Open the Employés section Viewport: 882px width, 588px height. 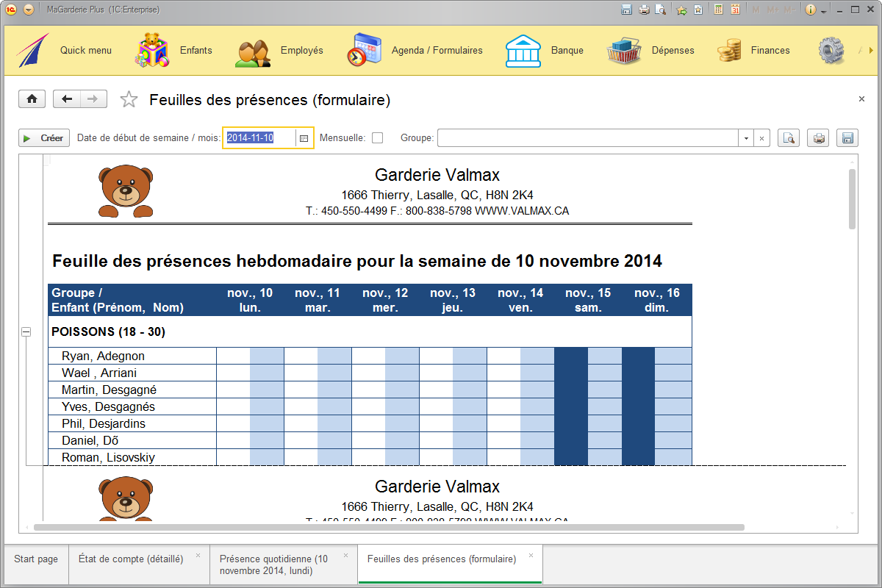[300, 50]
